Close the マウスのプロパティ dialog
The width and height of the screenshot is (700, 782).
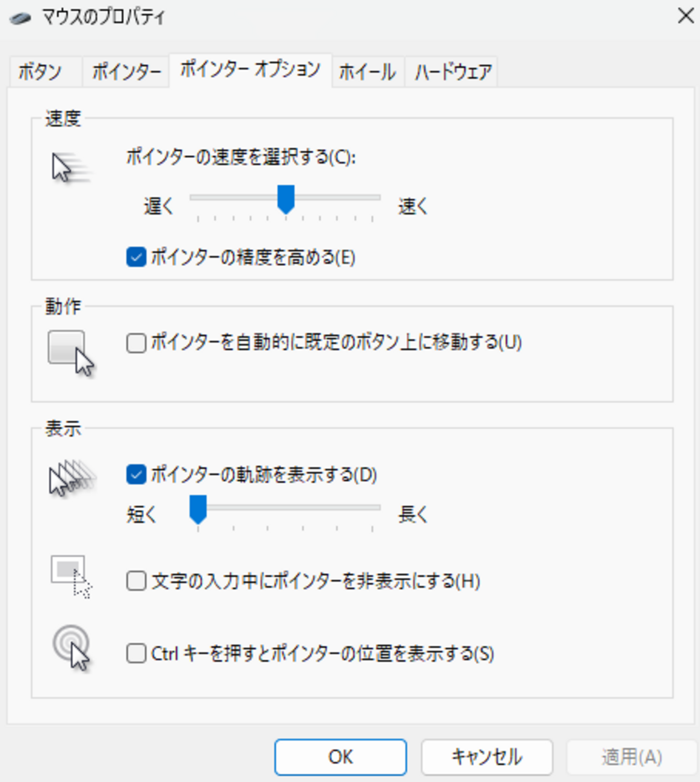(x=686, y=16)
